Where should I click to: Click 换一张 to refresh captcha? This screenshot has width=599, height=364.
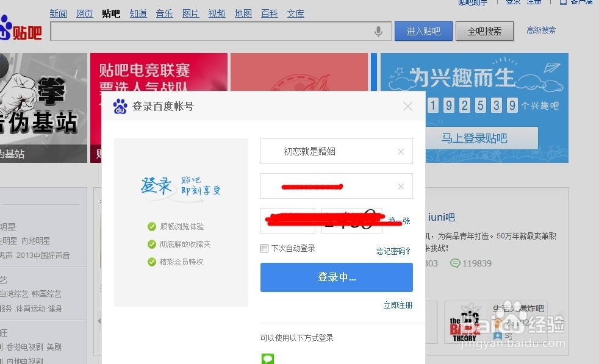(x=399, y=221)
